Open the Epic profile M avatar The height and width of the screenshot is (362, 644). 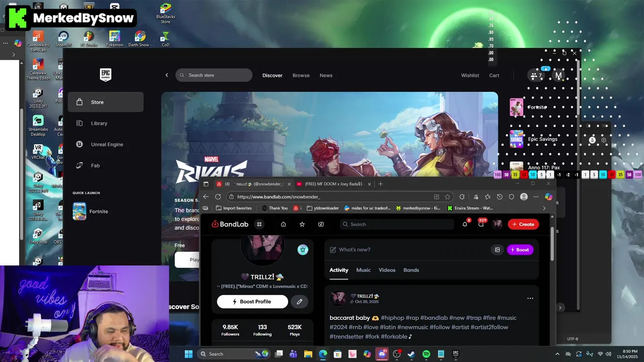[x=558, y=76]
